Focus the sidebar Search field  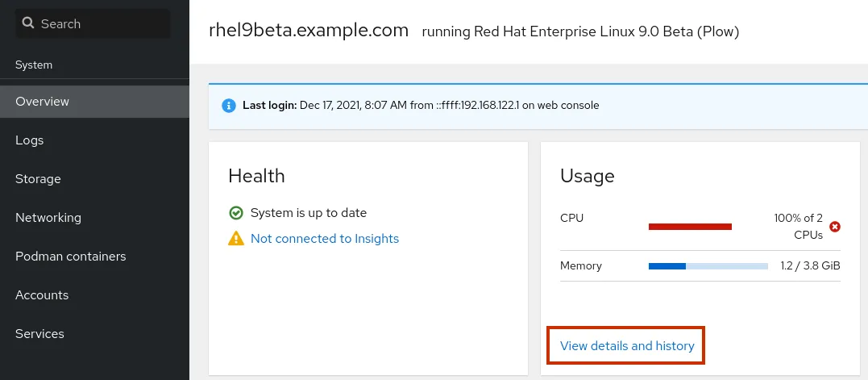click(x=93, y=24)
